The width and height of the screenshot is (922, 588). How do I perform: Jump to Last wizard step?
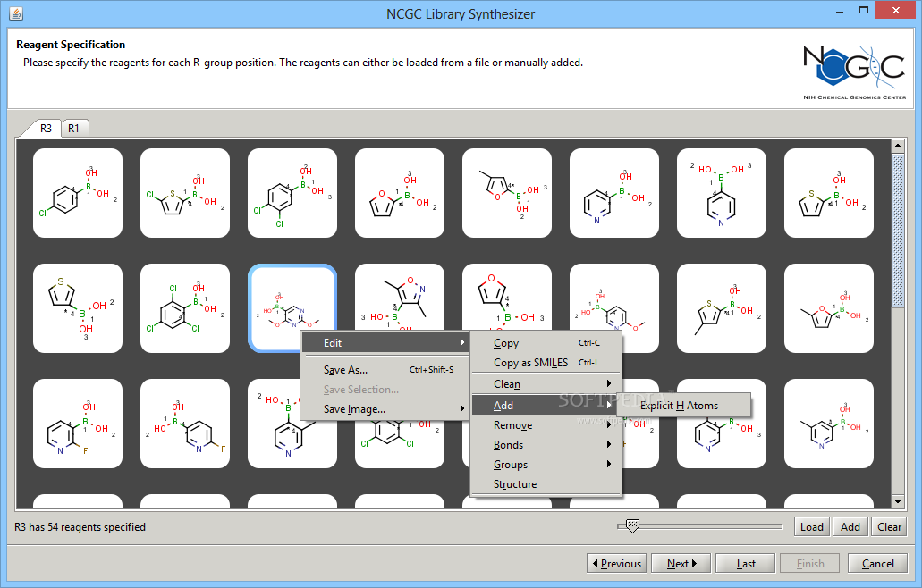click(746, 563)
